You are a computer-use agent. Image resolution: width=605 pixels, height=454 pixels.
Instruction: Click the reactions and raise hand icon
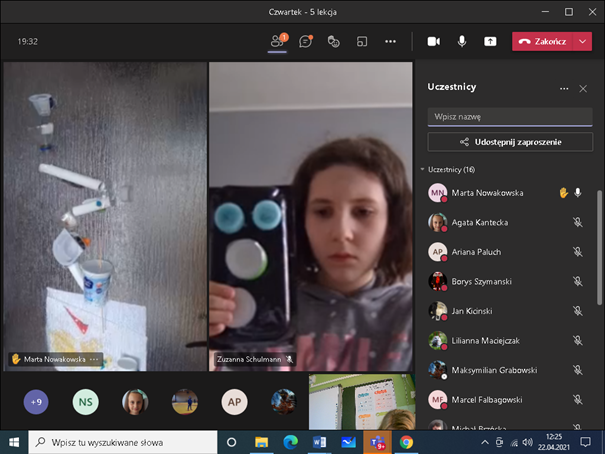(x=334, y=42)
